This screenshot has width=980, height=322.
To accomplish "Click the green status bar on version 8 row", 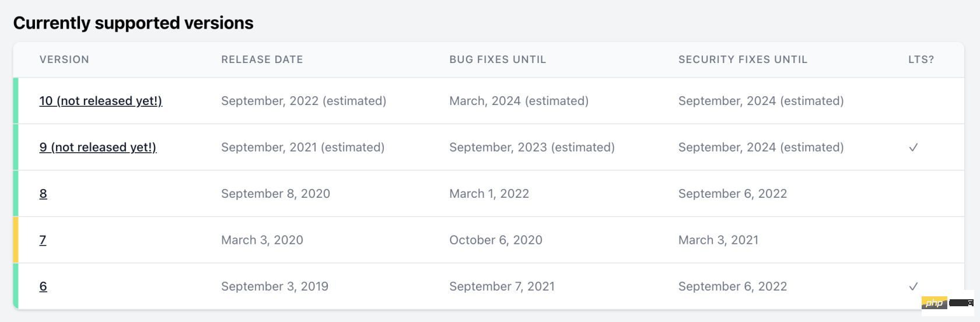I will tap(16, 194).
